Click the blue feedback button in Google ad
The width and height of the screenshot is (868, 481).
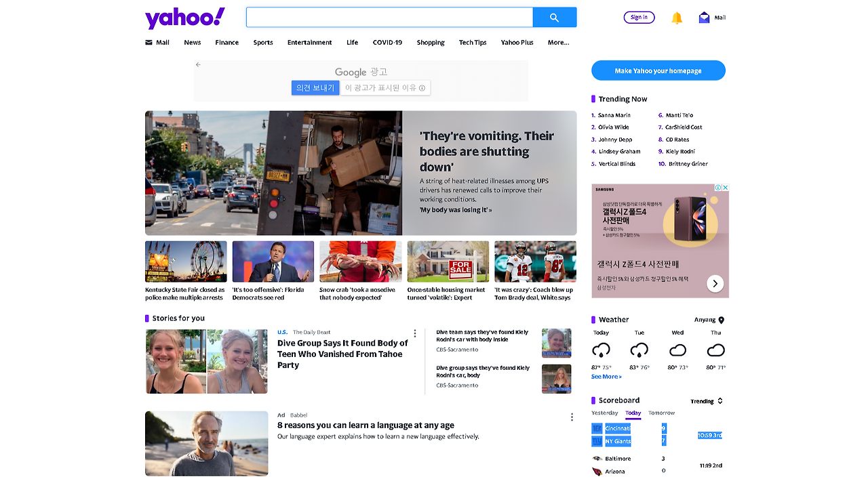(315, 88)
